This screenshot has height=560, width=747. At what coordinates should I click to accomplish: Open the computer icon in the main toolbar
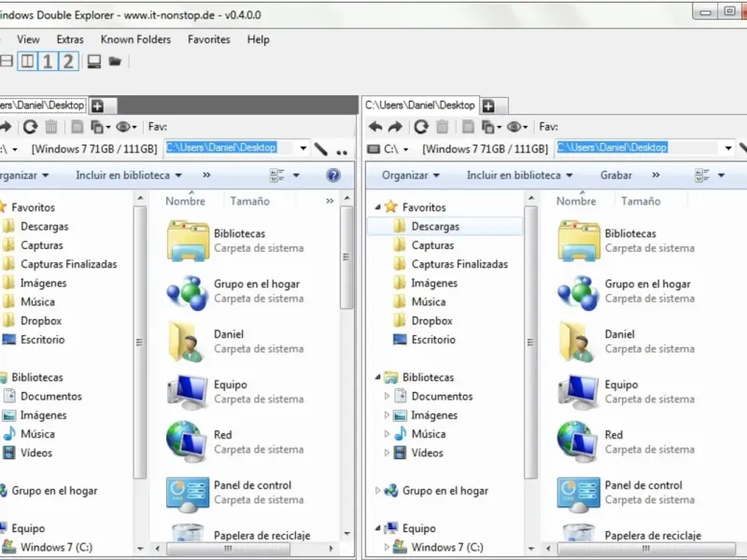click(94, 62)
